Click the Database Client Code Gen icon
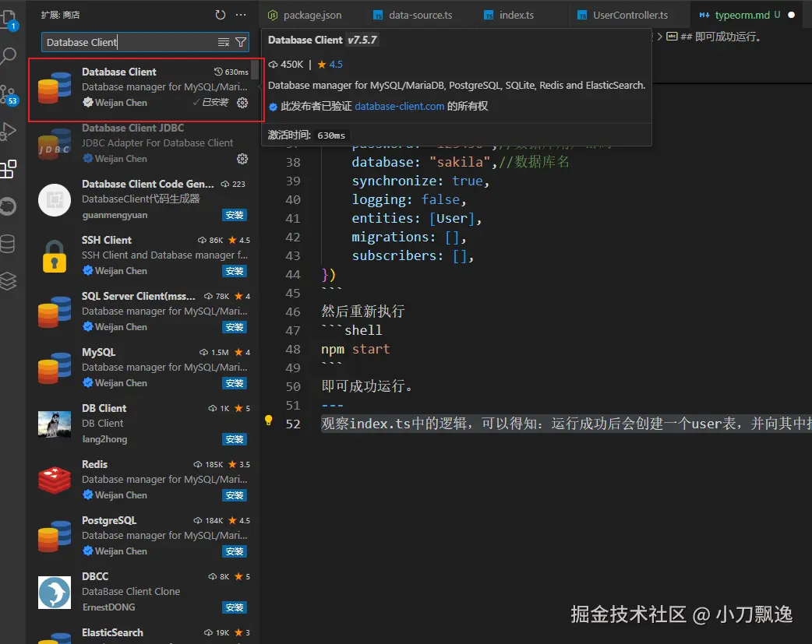This screenshot has height=644, width=812. pos(55,200)
